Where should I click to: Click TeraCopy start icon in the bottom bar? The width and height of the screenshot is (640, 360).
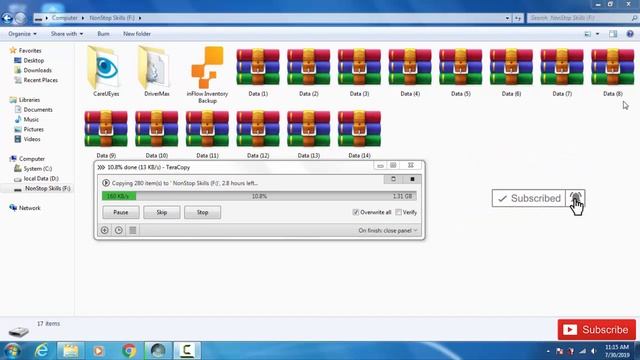[118, 230]
